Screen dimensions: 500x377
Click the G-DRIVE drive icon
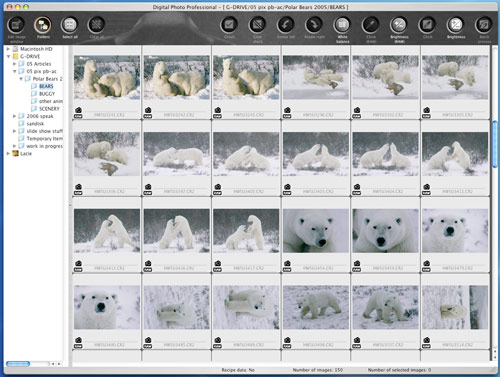[15, 56]
